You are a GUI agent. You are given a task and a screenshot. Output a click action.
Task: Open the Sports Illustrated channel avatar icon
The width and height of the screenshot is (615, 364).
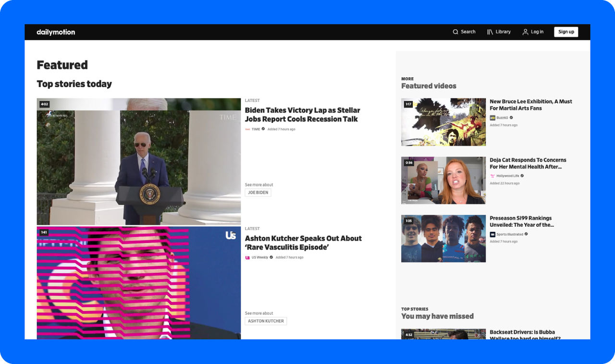tap(492, 234)
